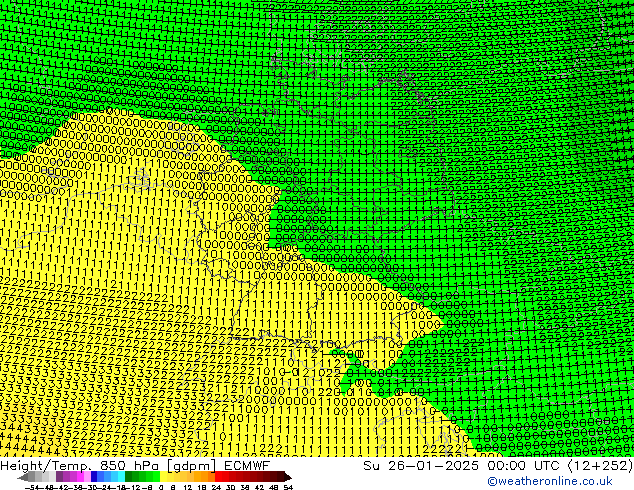Click the cyan swatch in the temperature legend
This screenshot has width=634, height=490.
point(121,477)
